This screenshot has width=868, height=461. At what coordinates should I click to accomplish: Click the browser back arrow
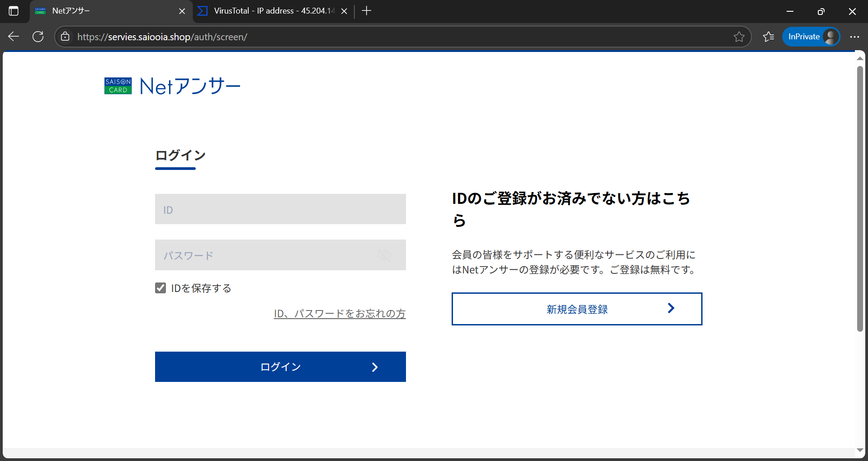coord(14,37)
